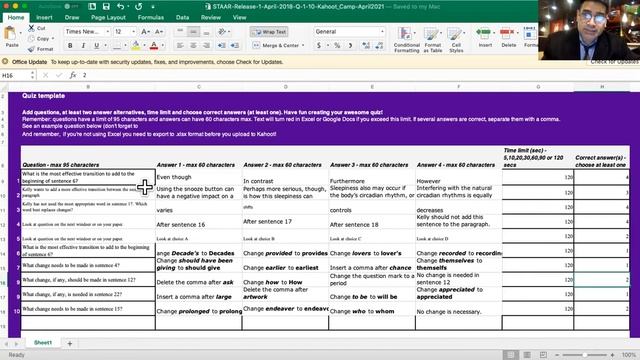Select cell containing 'Even though'

point(198,177)
